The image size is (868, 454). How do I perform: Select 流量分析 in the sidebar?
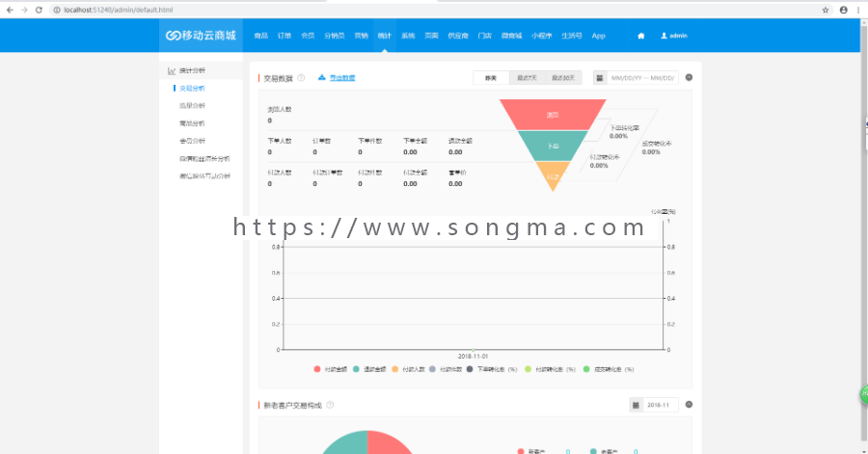(192, 106)
